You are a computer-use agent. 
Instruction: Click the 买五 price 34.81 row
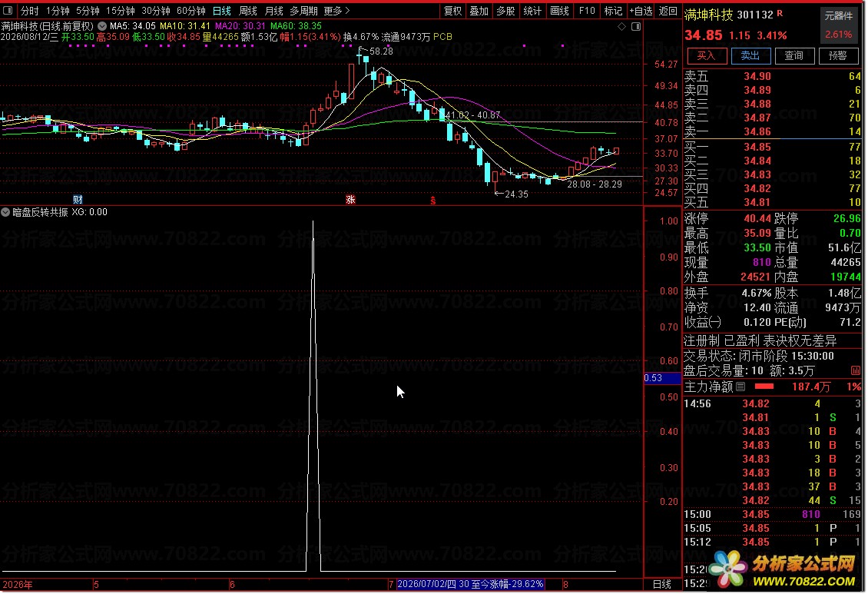tap(773, 203)
